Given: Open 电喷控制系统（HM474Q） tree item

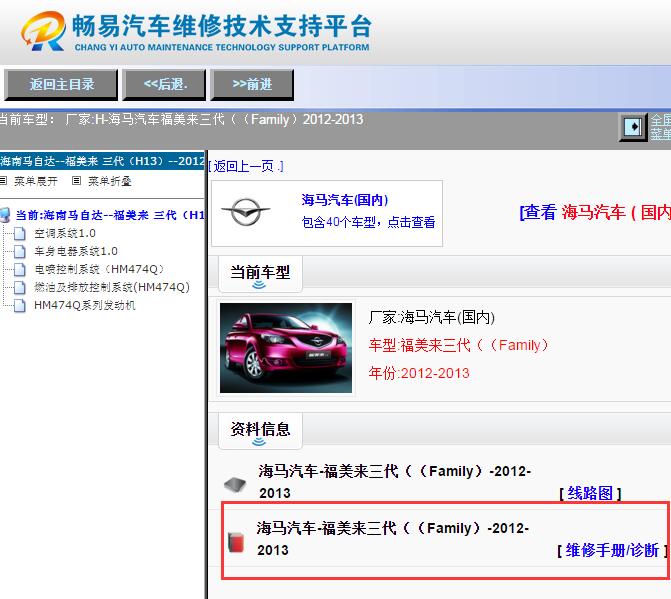Looking at the screenshot, I should point(99,269).
